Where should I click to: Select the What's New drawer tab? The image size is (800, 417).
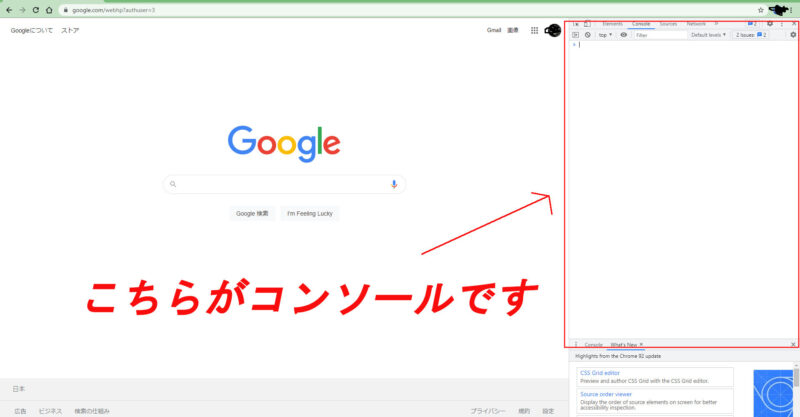coord(623,345)
